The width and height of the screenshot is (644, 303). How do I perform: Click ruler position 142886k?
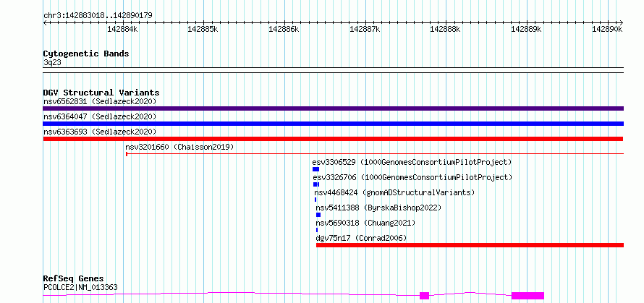click(284, 29)
